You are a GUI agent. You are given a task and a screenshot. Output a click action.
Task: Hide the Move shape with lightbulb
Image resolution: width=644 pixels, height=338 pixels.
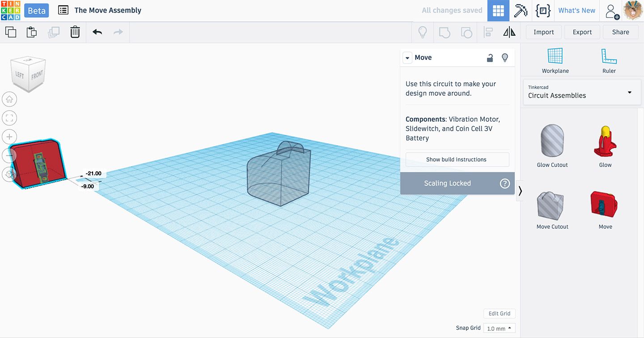pyautogui.click(x=505, y=57)
